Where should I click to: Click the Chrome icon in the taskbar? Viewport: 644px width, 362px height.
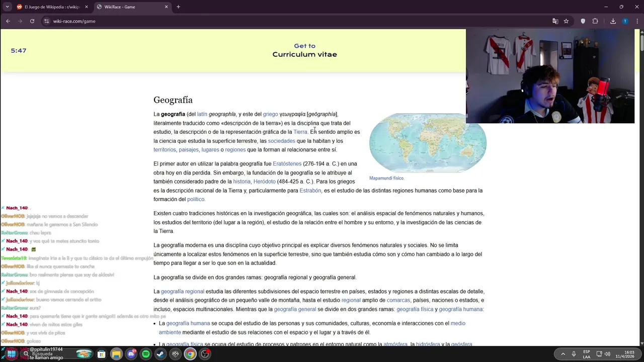click(190, 354)
